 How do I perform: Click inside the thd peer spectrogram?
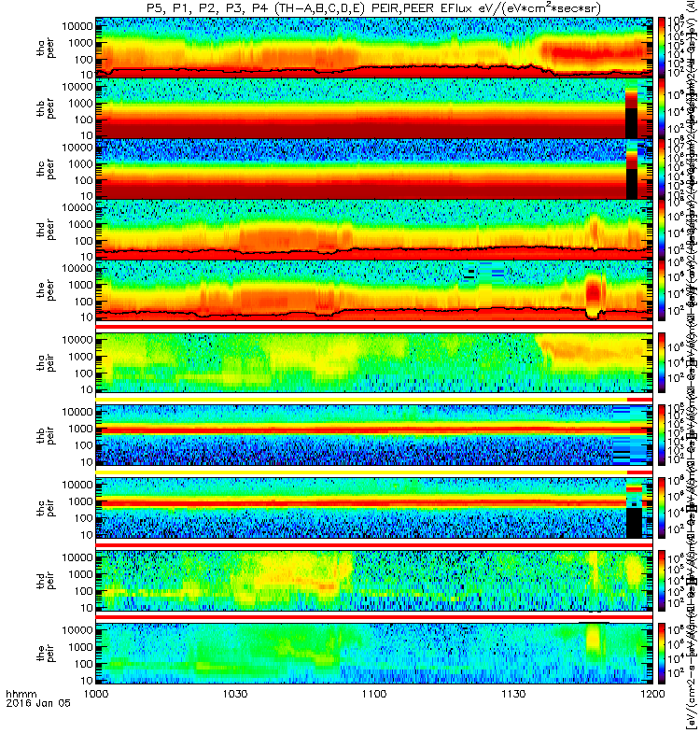coord(374,229)
